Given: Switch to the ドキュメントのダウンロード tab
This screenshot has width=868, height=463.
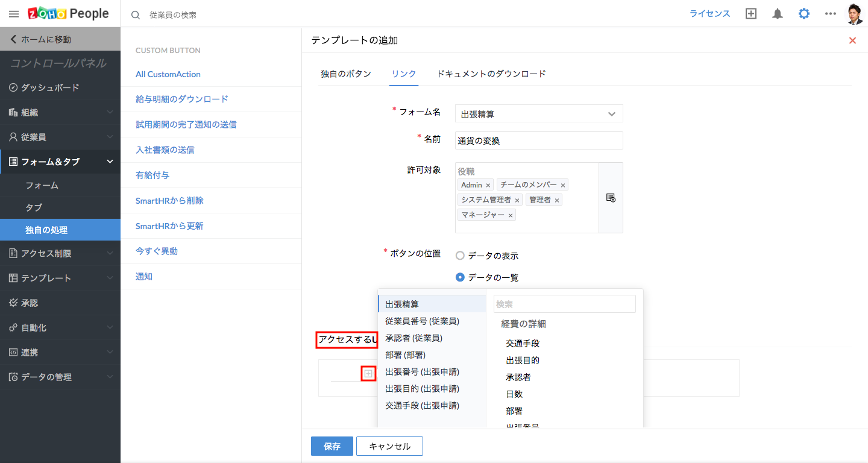Looking at the screenshot, I should tap(491, 74).
